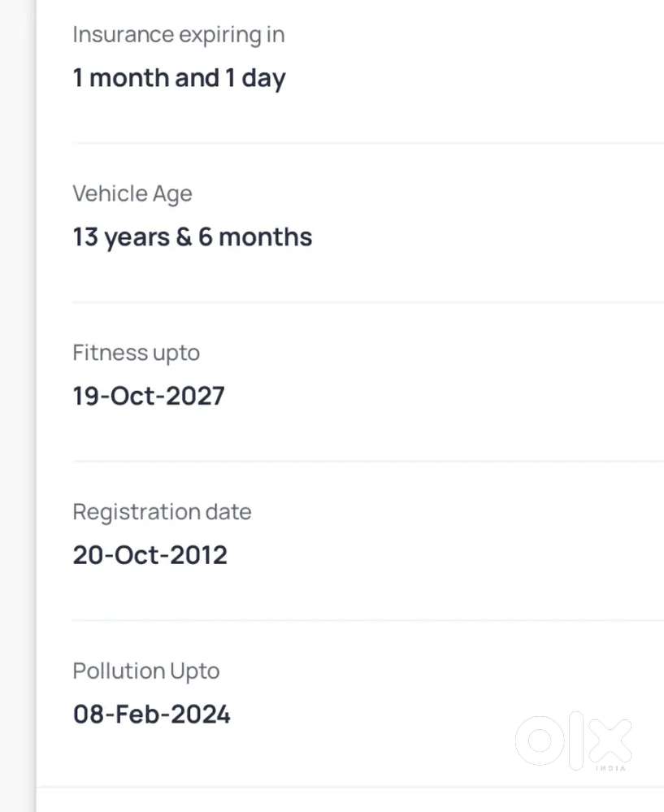Click the divider line below Fitness upto
The width and height of the screenshot is (664, 812).
367,461
